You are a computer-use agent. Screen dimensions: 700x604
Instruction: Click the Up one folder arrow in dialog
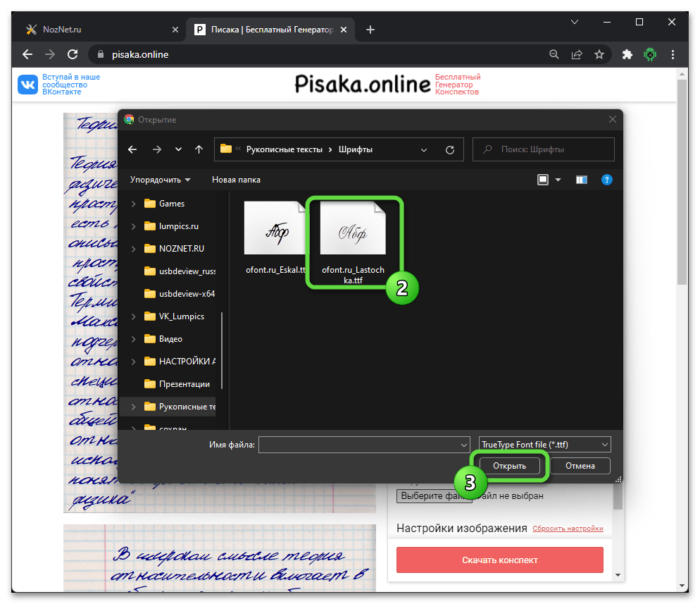tap(199, 149)
